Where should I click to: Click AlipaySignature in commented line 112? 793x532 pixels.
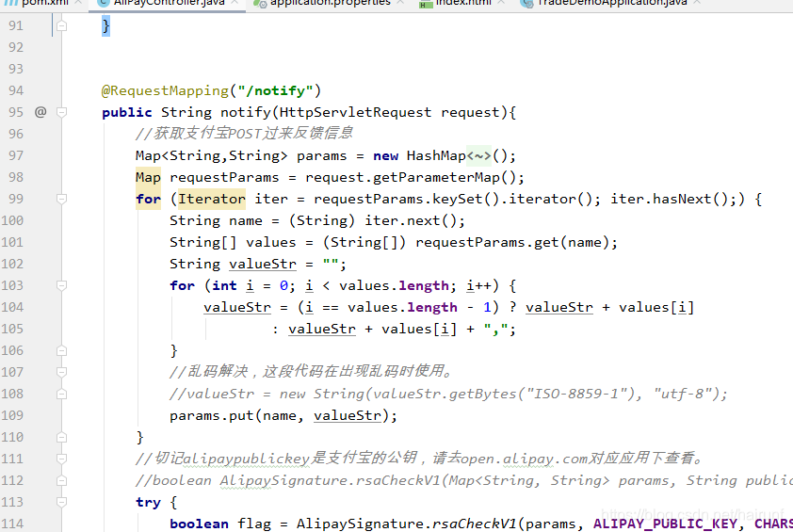click(x=283, y=481)
